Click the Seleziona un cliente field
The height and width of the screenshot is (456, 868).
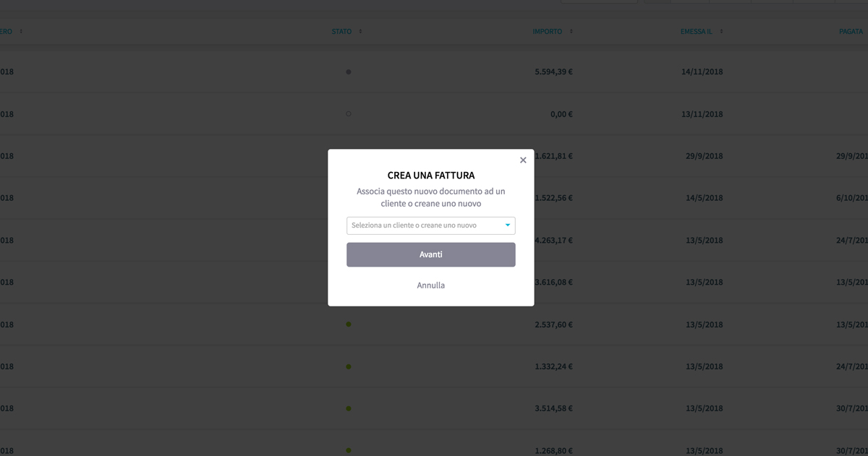(x=431, y=225)
